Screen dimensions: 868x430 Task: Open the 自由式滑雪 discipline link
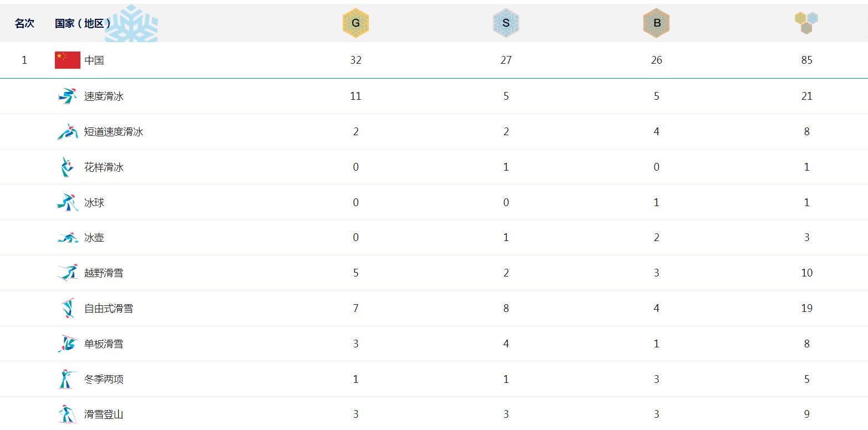click(x=109, y=308)
